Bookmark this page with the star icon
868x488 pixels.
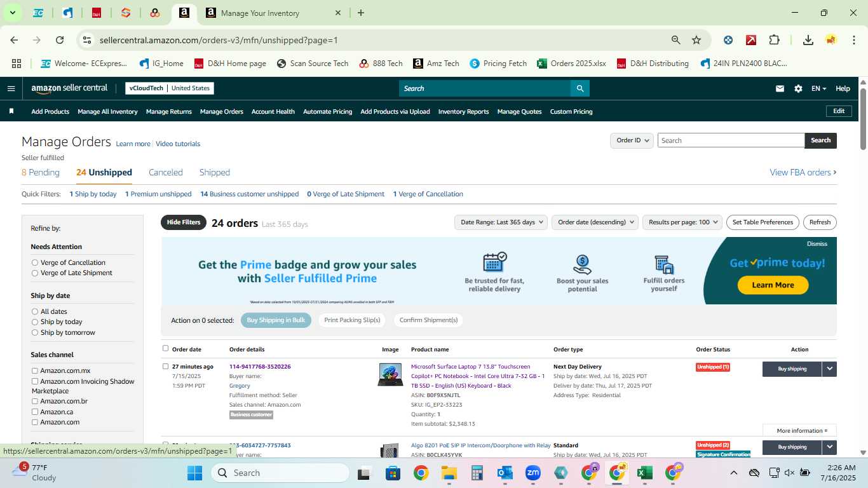696,40
